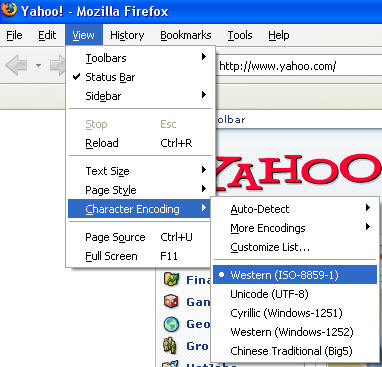Toggle the Status Bar checkmark item

click(140, 77)
